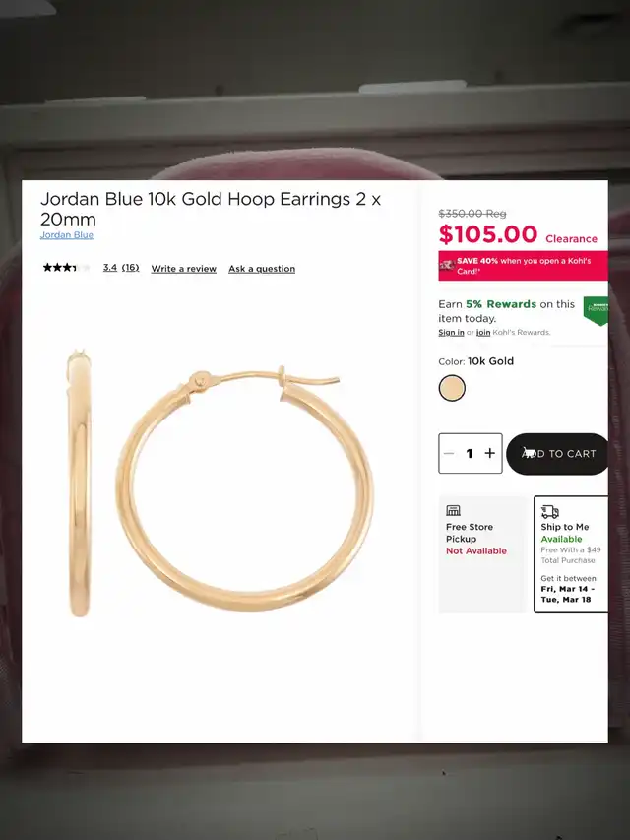
Task: Click the Write a review link
Action: pyautogui.click(x=183, y=269)
